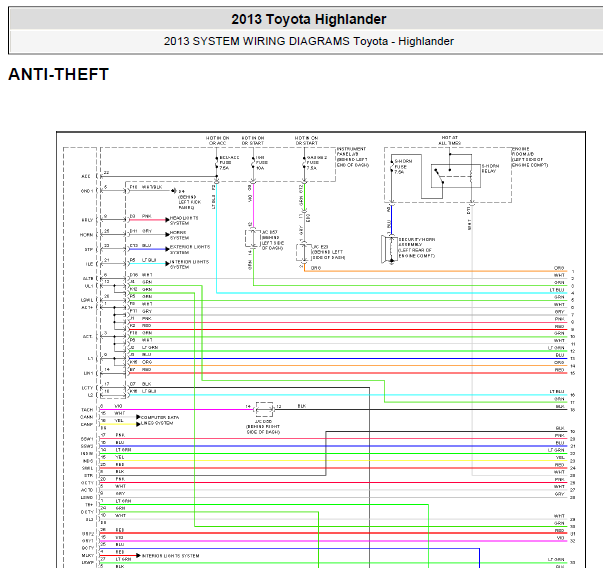Screen dimensions: 603x568
Task: Click the "INTERIOR LIGHTS SYSTEM" label near MLKY pin
Action: [170, 556]
